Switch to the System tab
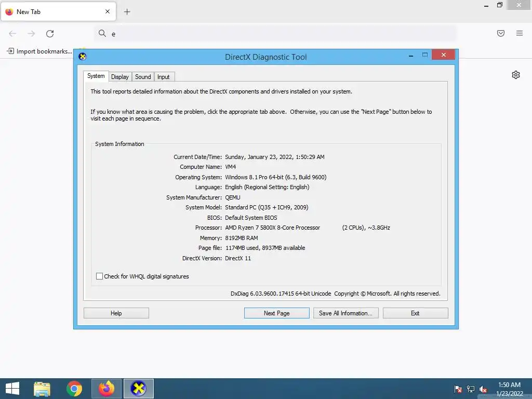 point(96,76)
